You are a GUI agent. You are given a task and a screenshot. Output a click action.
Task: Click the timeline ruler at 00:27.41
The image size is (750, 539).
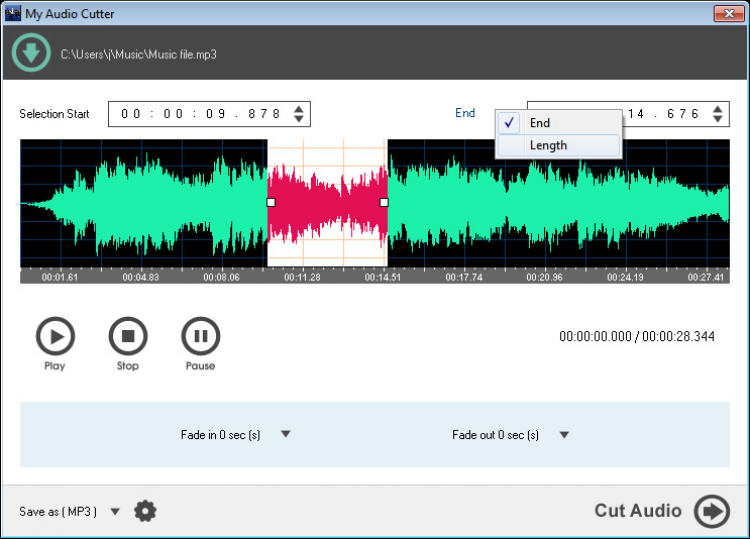tap(706, 277)
